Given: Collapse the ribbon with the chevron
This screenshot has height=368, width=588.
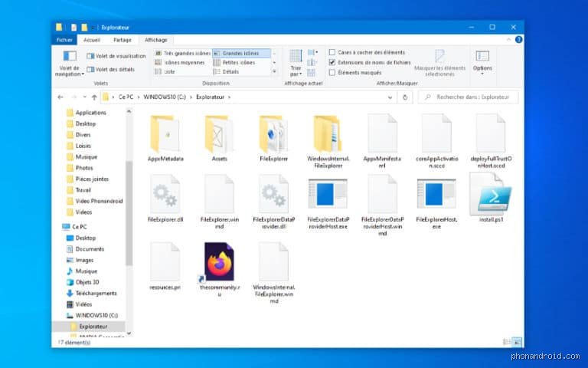Looking at the screenshot, I should pyautogui.click(x=508, y=39).
